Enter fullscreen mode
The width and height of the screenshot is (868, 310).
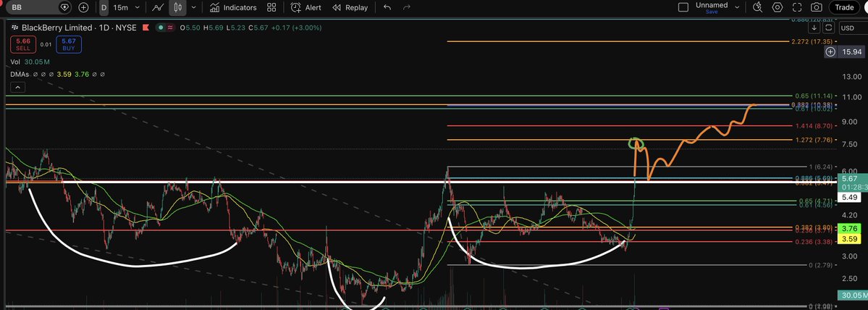(798, 7)
